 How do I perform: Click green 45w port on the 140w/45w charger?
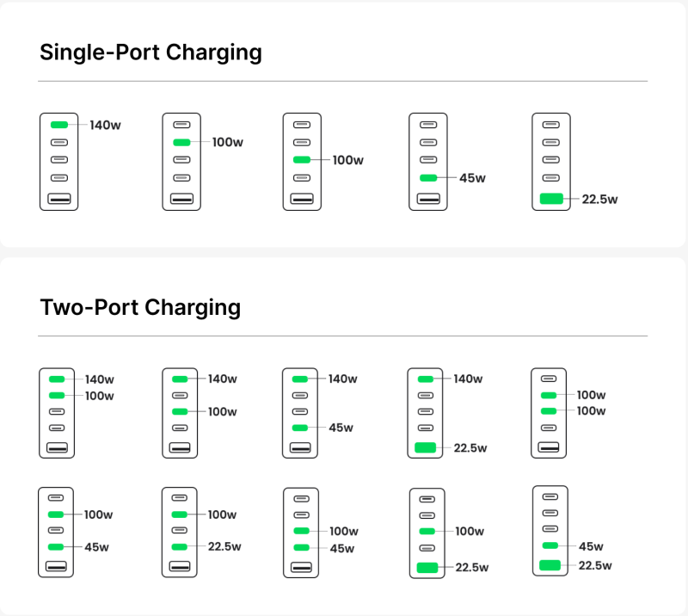pyautogui.click(x=298, y=428)
